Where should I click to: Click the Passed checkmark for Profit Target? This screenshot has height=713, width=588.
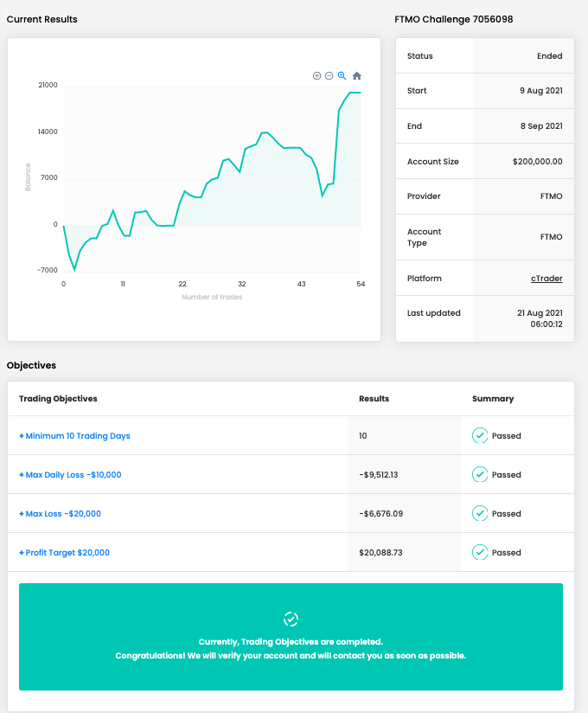(x=480, y=552)
